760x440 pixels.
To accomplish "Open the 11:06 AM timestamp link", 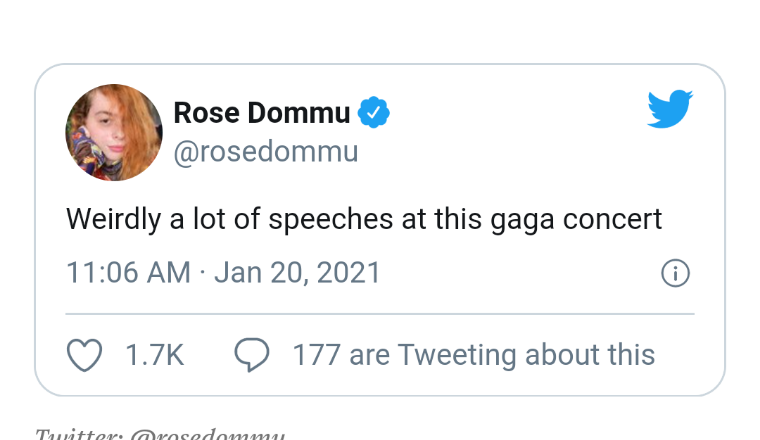I will [x=128, y=273].
